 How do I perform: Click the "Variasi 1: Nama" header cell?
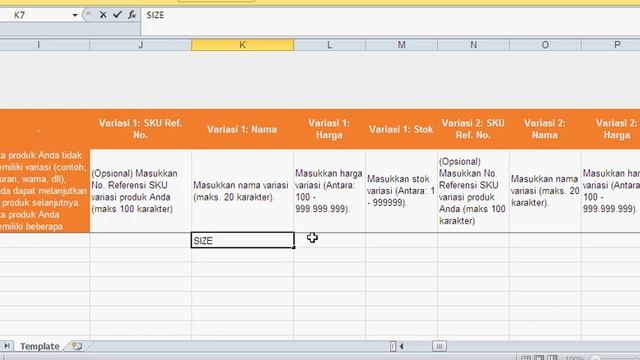(242, 129)
